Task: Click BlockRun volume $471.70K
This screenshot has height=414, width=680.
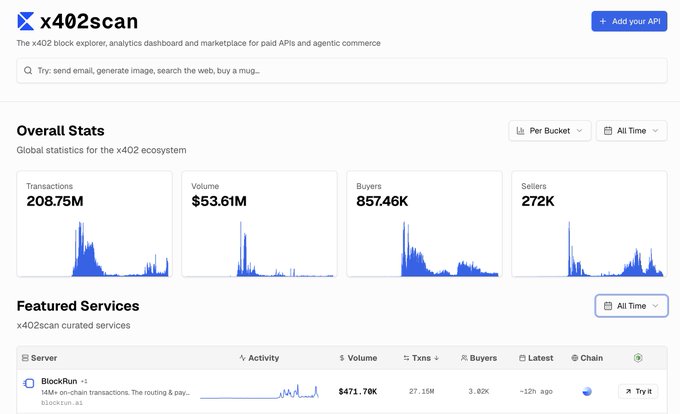Action: click(358, 391)
